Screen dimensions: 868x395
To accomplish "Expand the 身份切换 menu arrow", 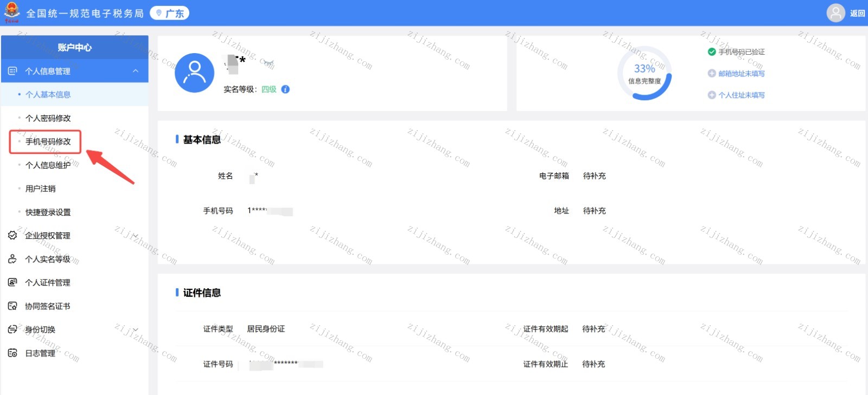I will [136, 329].
